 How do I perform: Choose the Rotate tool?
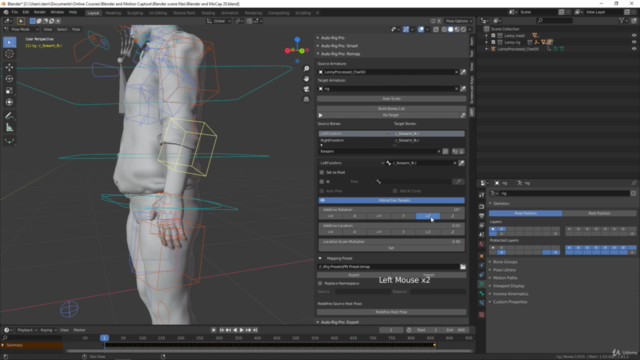(x=9, y=79)
